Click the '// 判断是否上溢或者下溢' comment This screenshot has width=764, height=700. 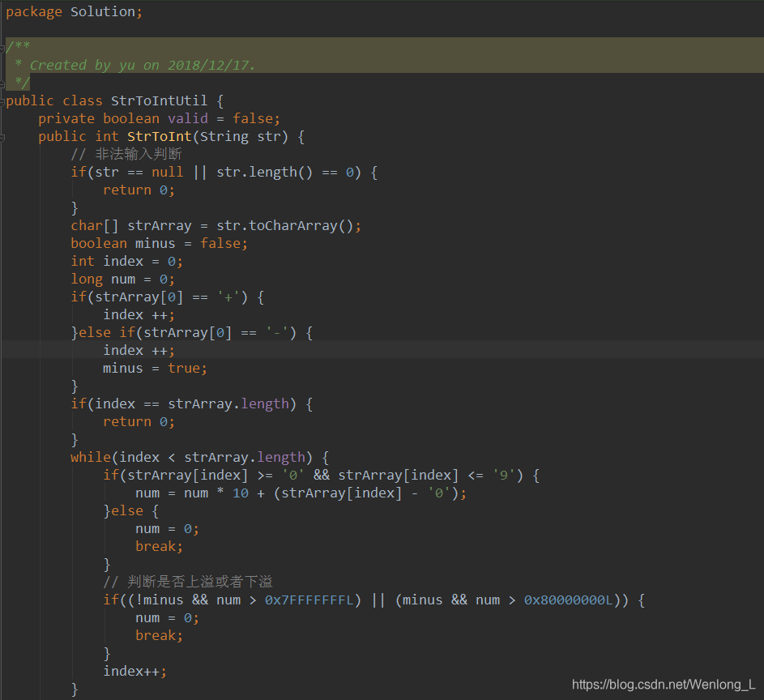click(x=188, y=582)
